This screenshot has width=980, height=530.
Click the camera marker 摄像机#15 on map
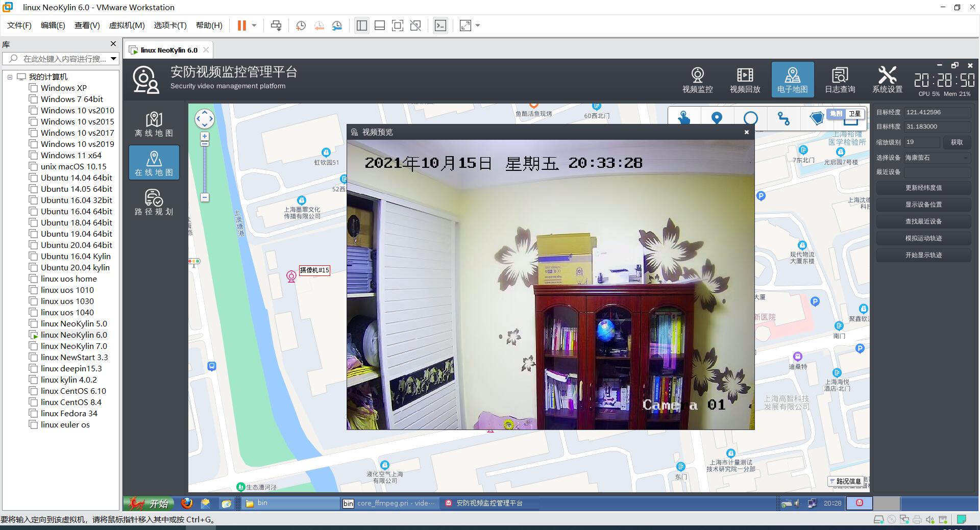tap(291, 276)
